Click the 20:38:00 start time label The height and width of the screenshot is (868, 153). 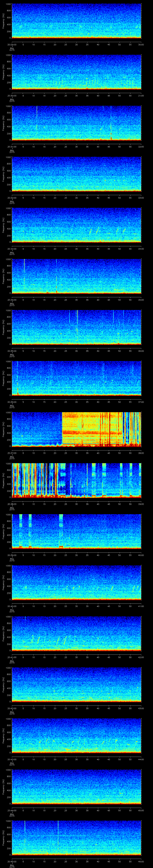pyautogui.click(x=12, y=504)
